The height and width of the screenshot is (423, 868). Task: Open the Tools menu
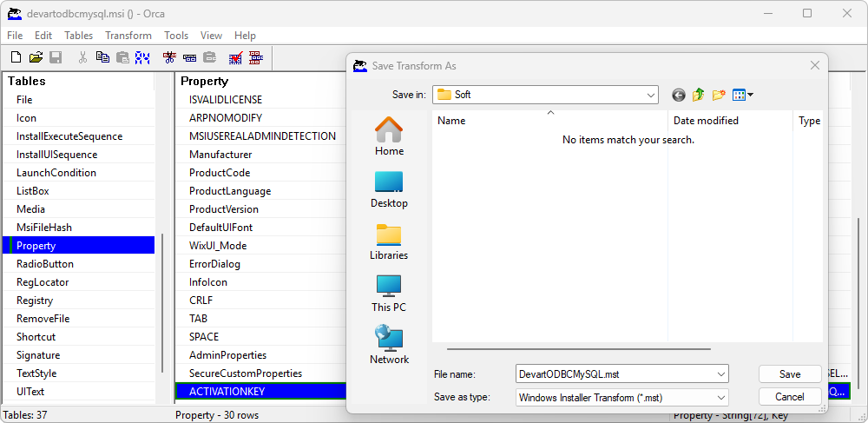(176, 36)
